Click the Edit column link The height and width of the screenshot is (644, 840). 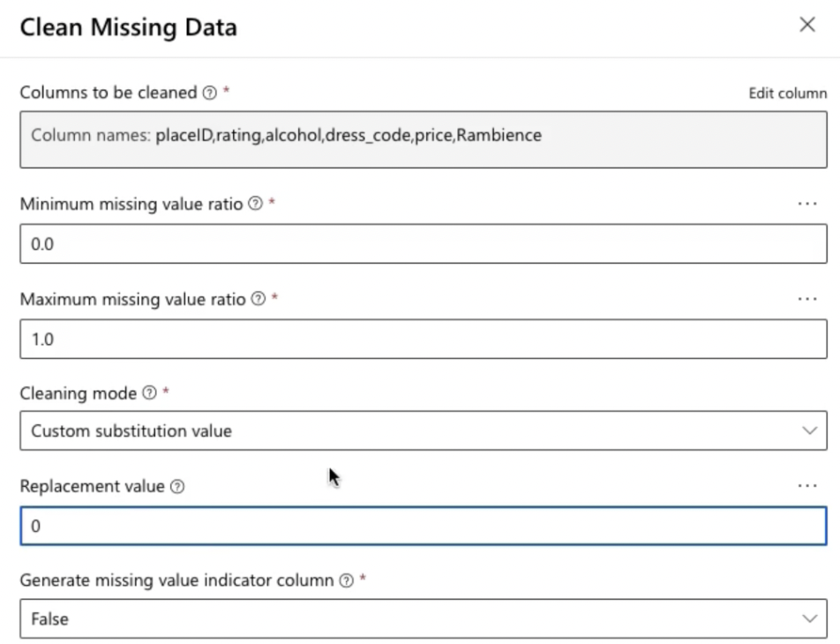pyautogui.click(x=787, y=94)
